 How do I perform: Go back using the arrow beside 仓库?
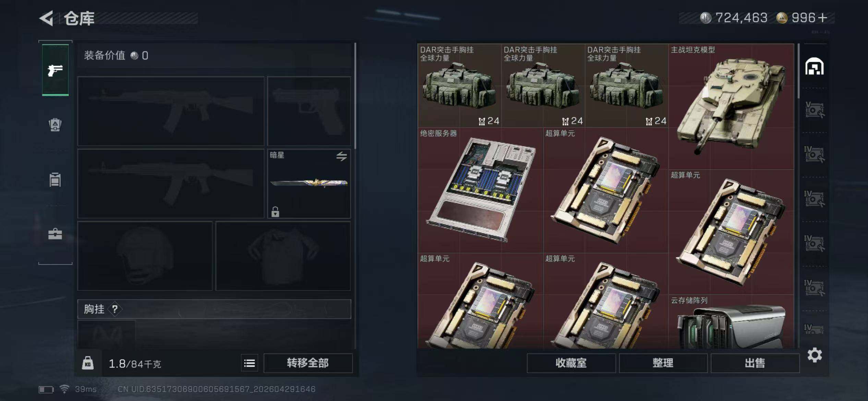(47, 18)
